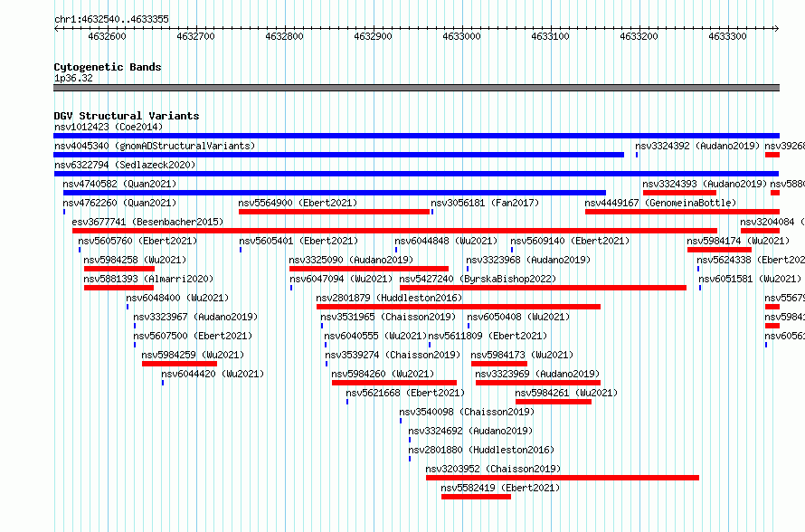Open nsv2801880 (Huddleston2016) variant
The height and width of the screenshot is (532, 805).
point(481,450)
